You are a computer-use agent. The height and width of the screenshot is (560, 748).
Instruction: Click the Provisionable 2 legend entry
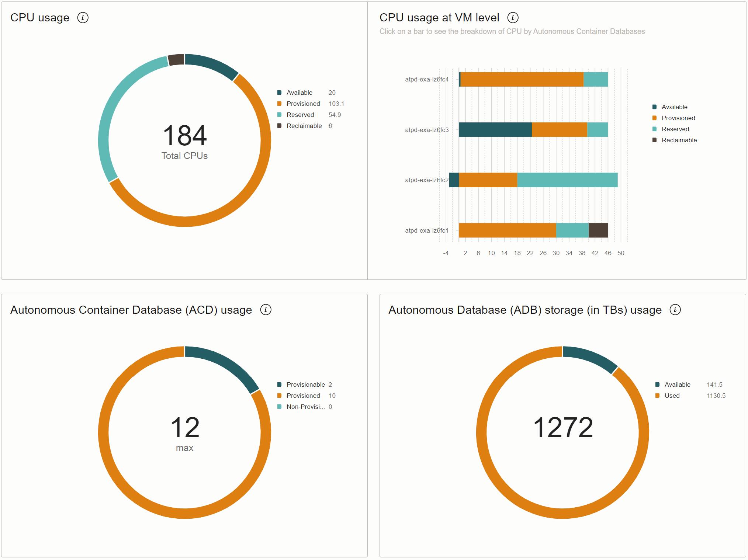click(x=305, y=385)
